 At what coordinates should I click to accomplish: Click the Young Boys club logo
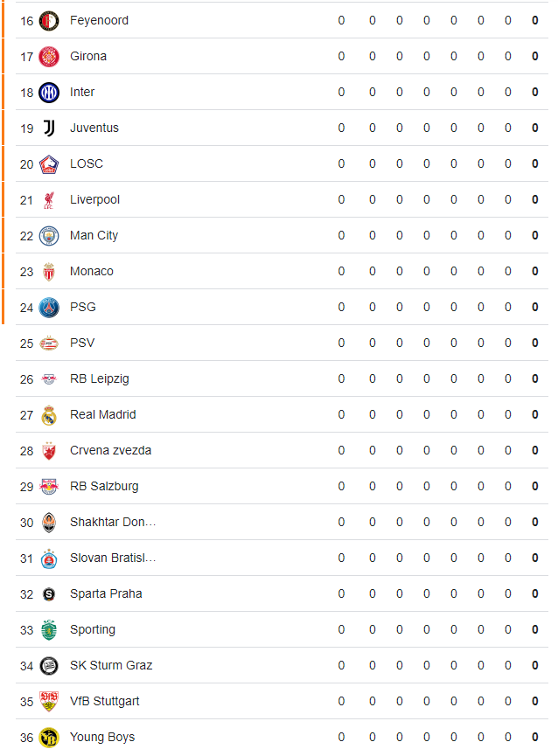coord(49,737)
